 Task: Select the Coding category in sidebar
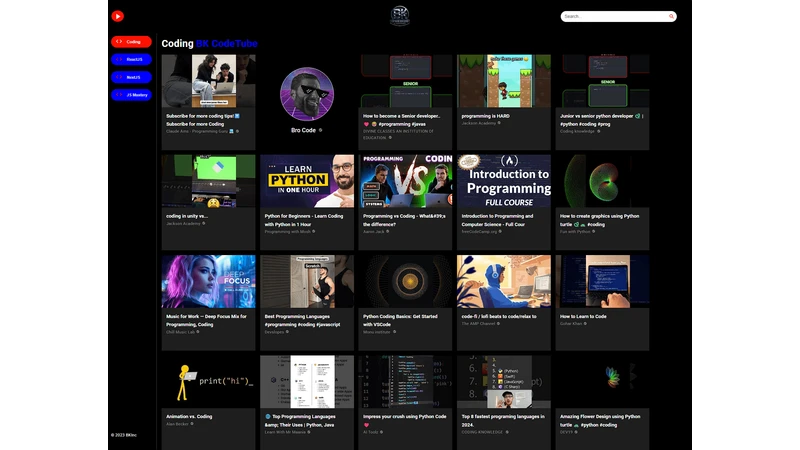tap(131, 42)
